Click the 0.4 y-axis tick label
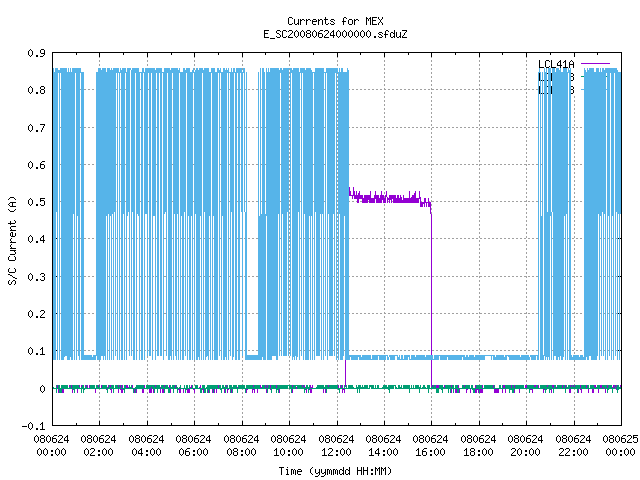Image resolution: width=640 pixels, height=480 pixels. coord(36,239)
